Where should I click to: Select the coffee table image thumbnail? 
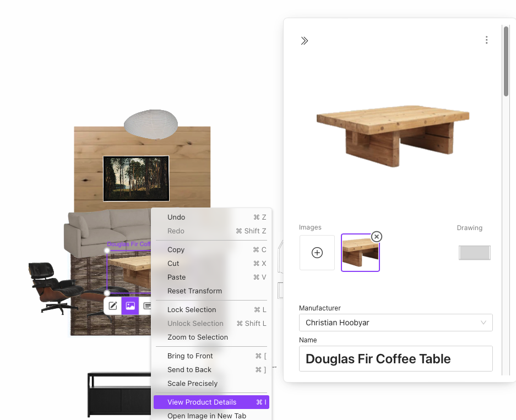pos(360,253)
